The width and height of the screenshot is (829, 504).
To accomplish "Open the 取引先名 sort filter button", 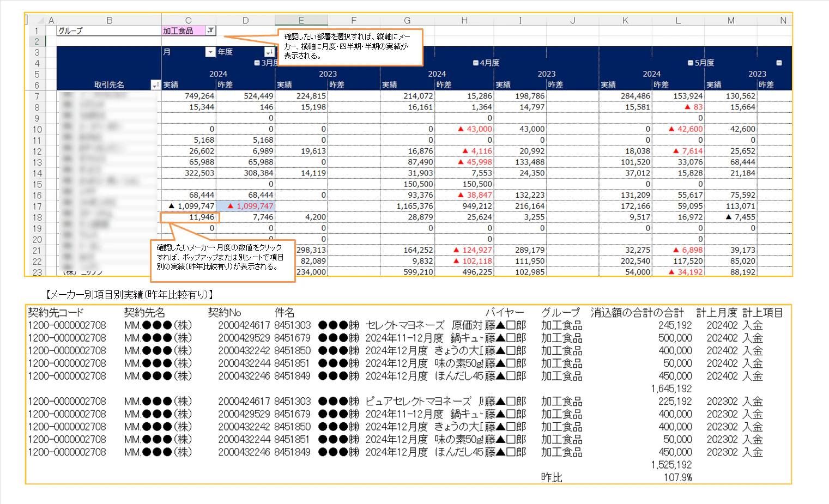I will pos(155,85).
